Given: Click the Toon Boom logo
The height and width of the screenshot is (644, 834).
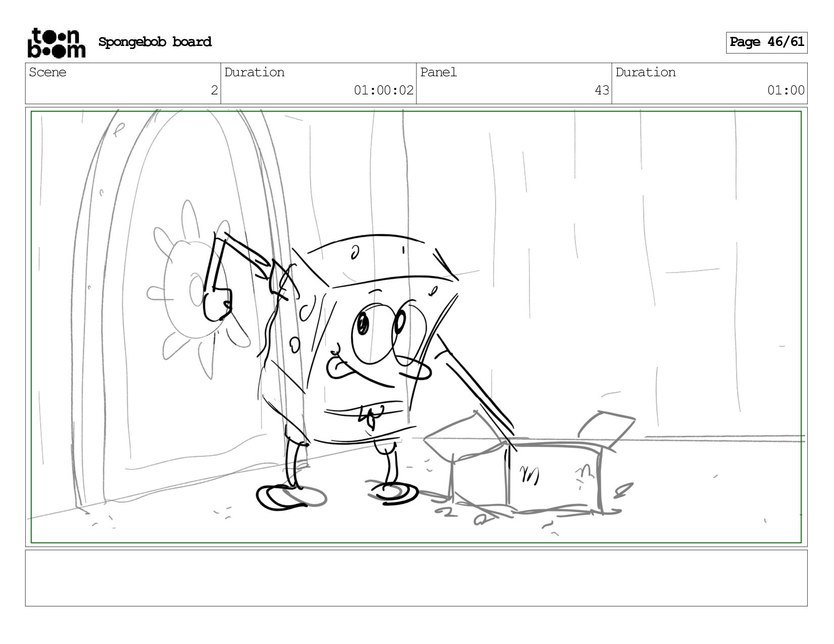Looking at the screenshot, I should [56, 43].
